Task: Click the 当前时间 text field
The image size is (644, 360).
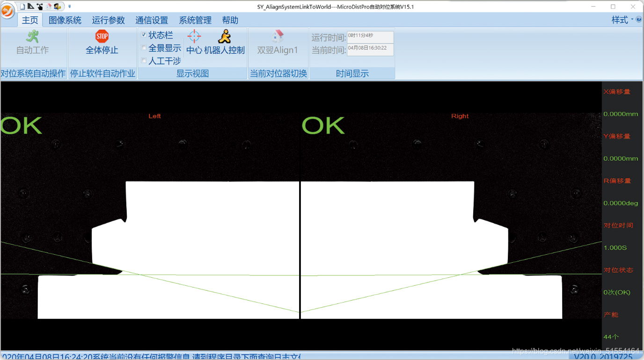Action: point(370,50)
